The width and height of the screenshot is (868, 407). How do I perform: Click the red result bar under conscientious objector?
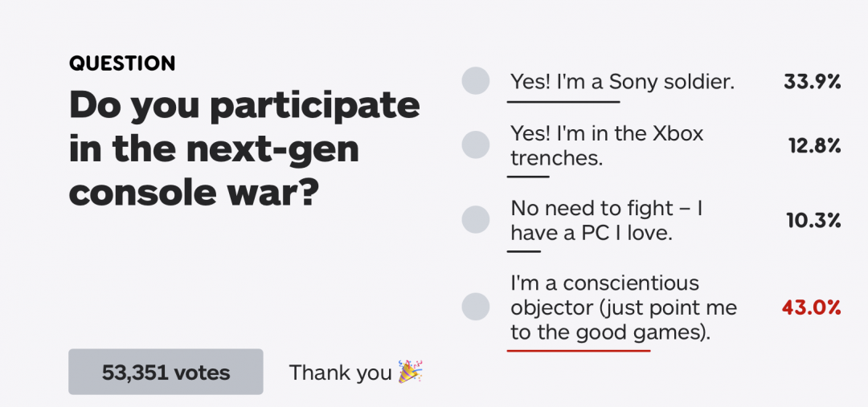[x=579, y=350]
